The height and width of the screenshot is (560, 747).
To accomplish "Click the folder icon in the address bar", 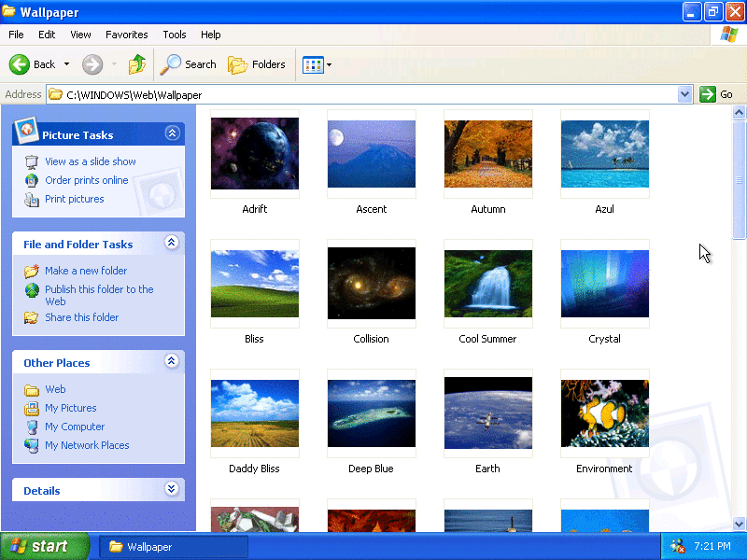I will [56, 94].
